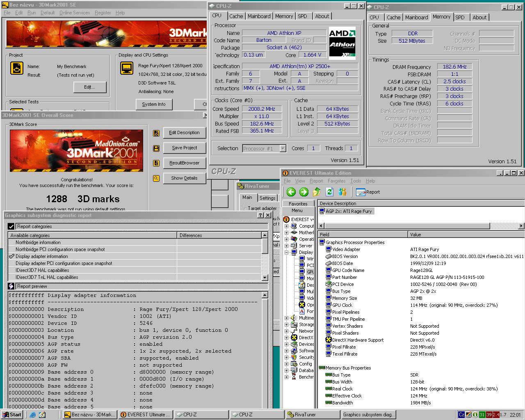The width and height of the screenshot is (525, 420).
Task: Click the Database icon in EVEREST tree
Action: click(x=294, y=370)
